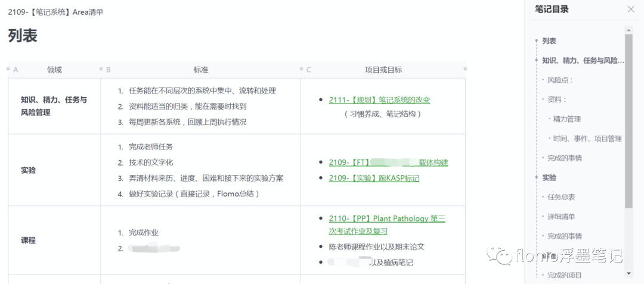Jump to 列表 in the outline
The width and height of the screenshot is (644, 284).
click(x=549, y=41)
